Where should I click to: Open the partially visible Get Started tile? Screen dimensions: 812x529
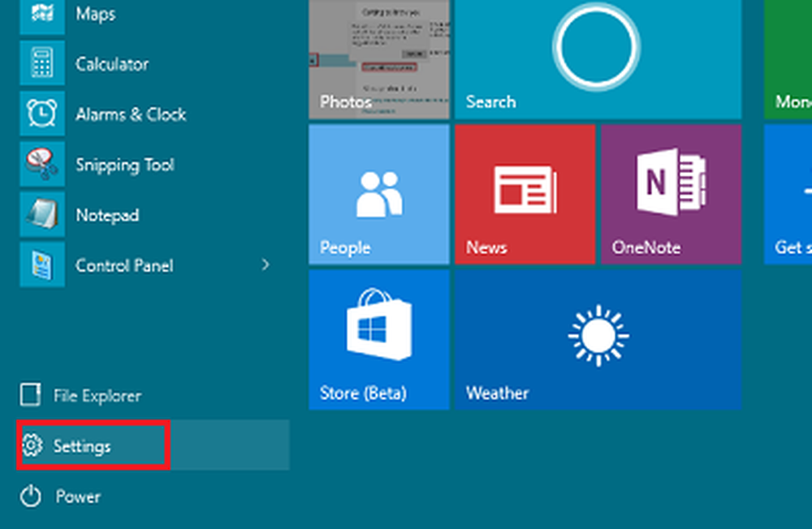pos(788,194)
